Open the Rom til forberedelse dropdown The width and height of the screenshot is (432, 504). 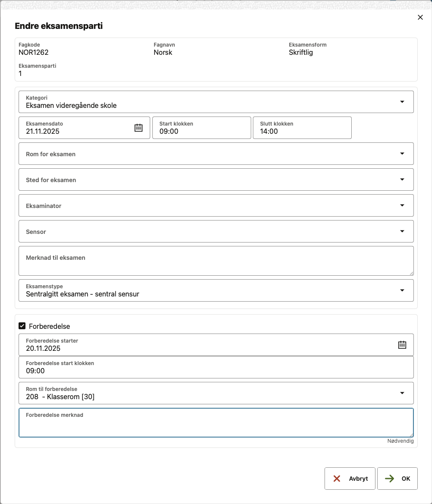[x=402, y=393]
